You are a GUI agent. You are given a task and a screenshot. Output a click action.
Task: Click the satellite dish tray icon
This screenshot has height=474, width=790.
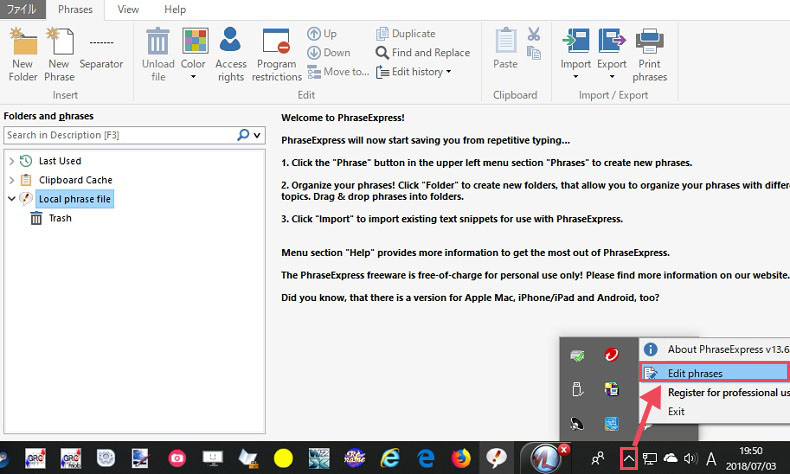pyautogui.click(x=577, y=424)
